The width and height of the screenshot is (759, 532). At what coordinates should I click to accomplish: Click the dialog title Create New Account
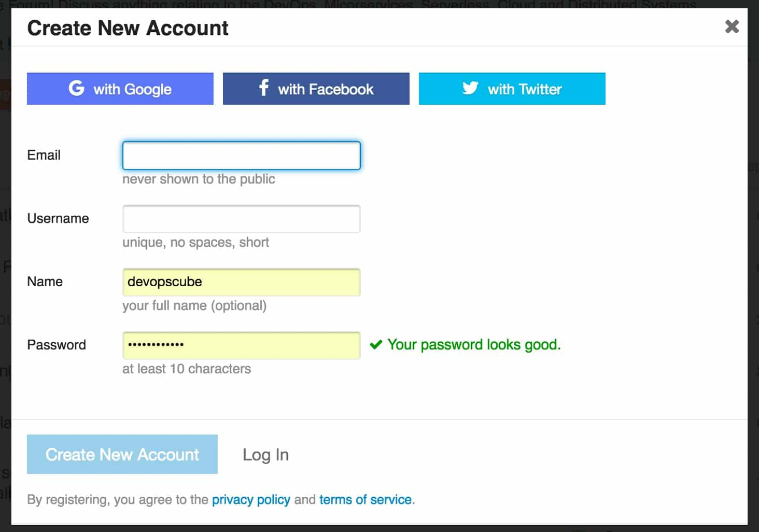tap(128, 28)
